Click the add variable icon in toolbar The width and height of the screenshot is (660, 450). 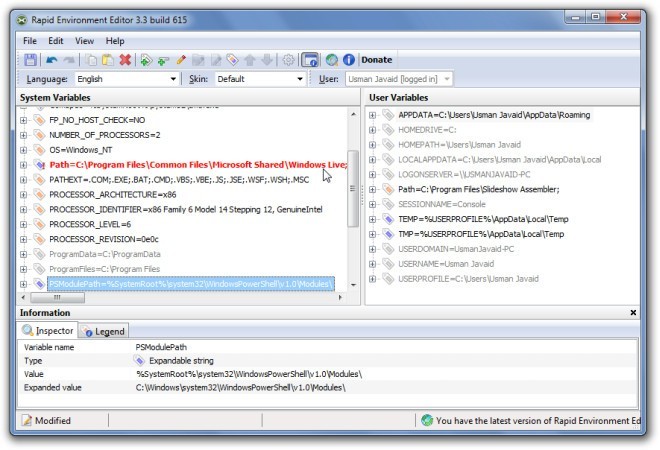tap(146, 60)
